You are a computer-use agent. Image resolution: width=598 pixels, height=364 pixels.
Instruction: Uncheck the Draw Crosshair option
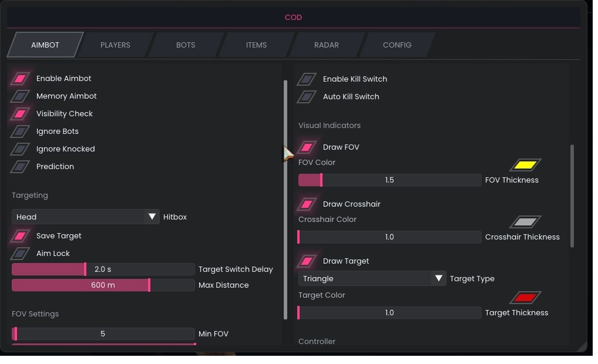tap(307, 204)
